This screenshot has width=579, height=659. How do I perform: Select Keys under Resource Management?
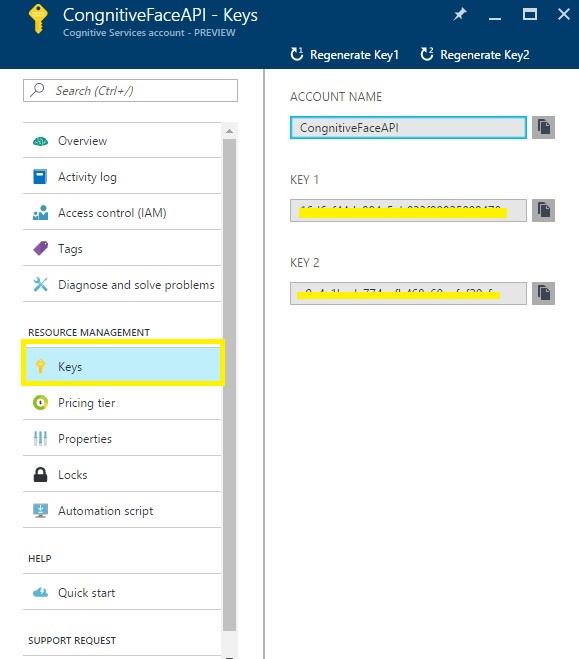tap(122, 366)
